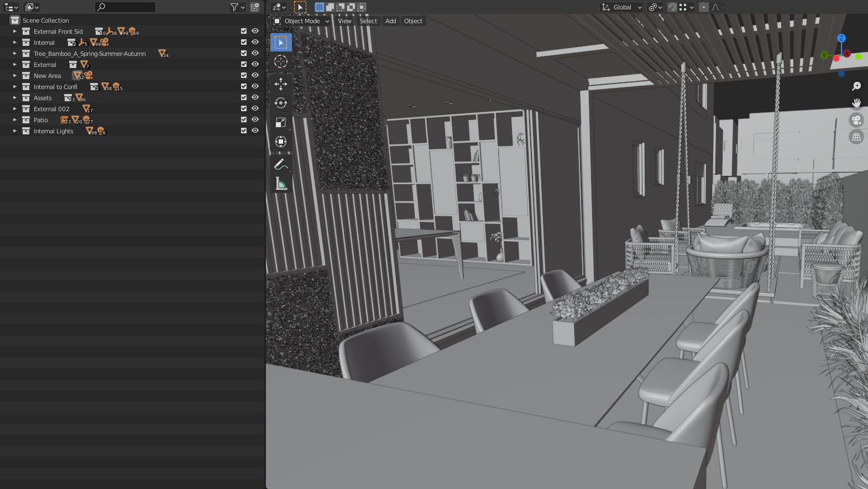
Task: Open the Add menu
Action: pyautogui.click(x=391, y=21)
